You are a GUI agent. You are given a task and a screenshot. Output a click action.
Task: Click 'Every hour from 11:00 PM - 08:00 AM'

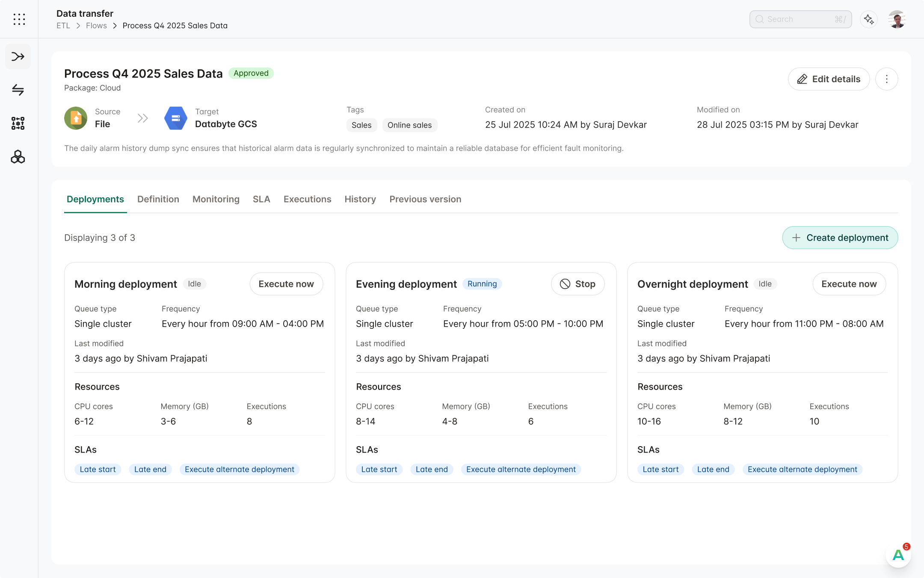tap(804, 324)
